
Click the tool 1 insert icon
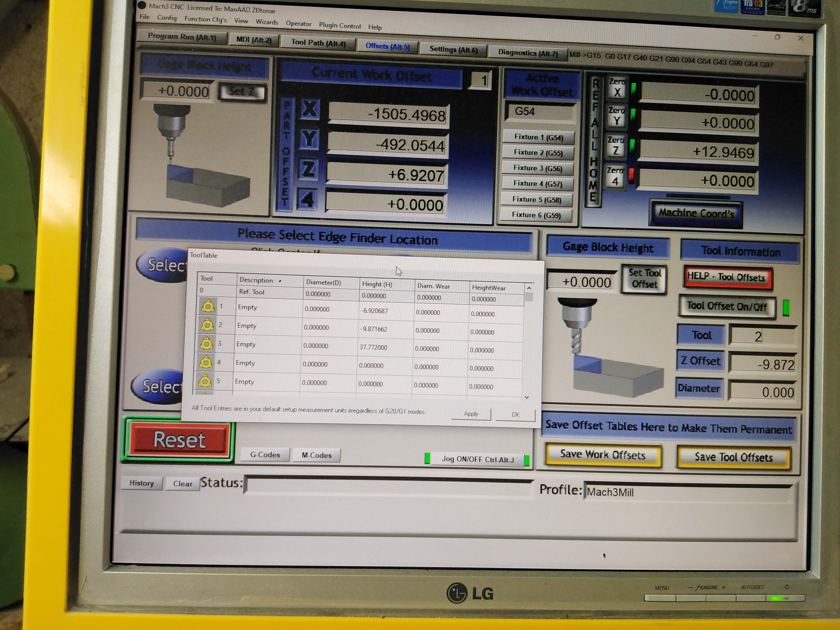tap(208, 306)
